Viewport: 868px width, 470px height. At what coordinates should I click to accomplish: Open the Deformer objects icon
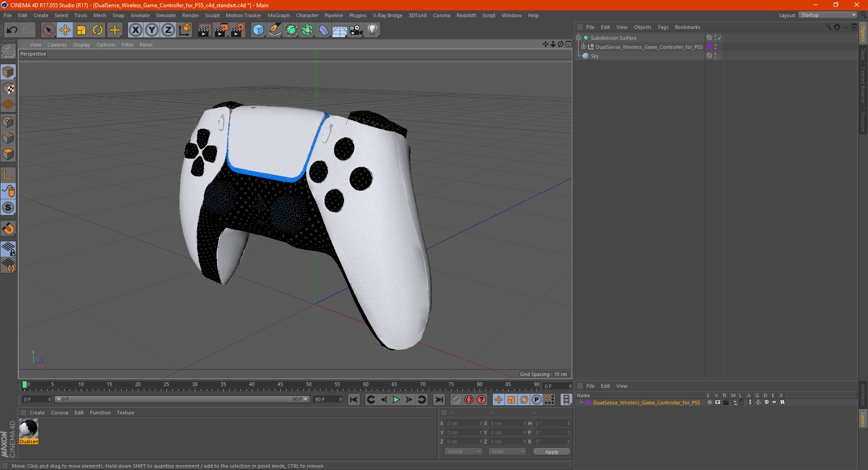coord(324,30)
